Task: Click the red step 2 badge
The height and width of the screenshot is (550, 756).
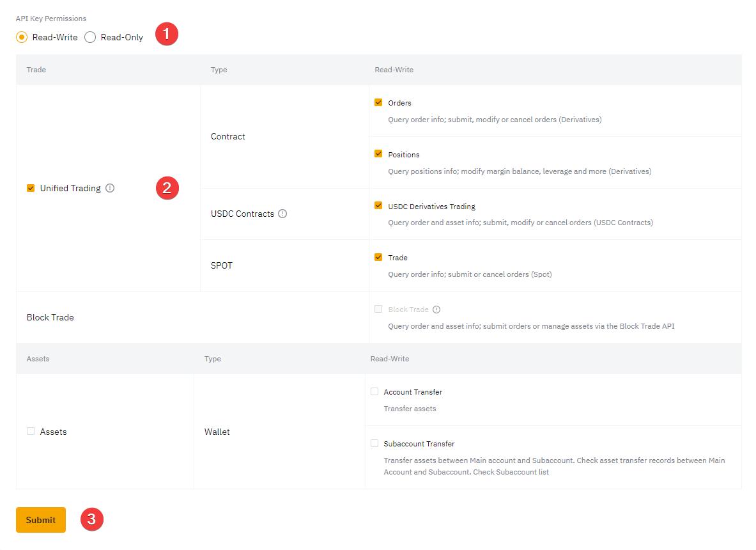Action: coord(167,188)
